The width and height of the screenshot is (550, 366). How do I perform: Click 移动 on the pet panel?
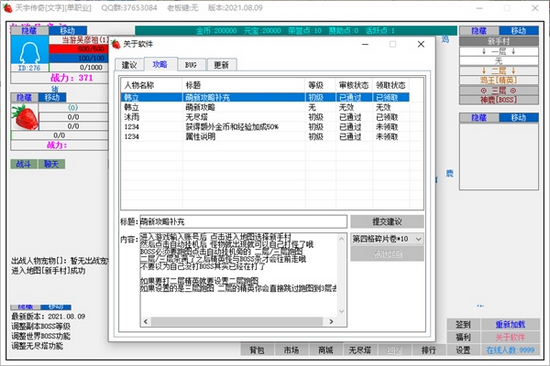click(x=52, y=98)
